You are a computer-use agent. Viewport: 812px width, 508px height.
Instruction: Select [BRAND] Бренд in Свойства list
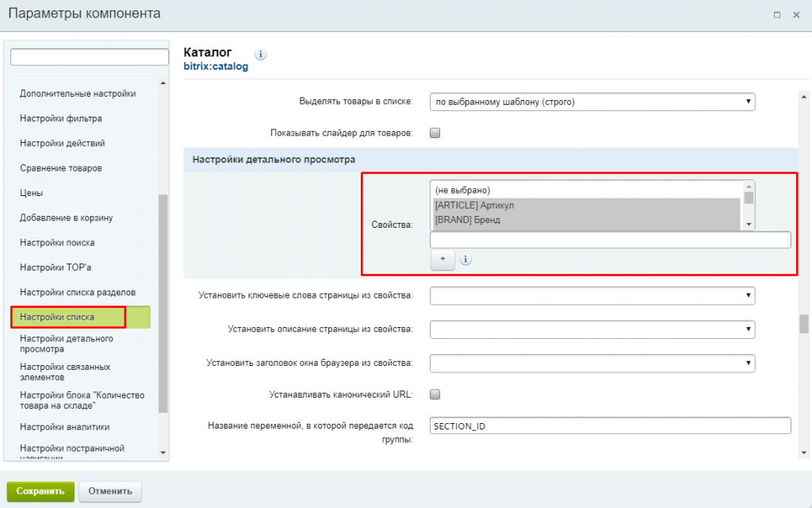point(587,220)
